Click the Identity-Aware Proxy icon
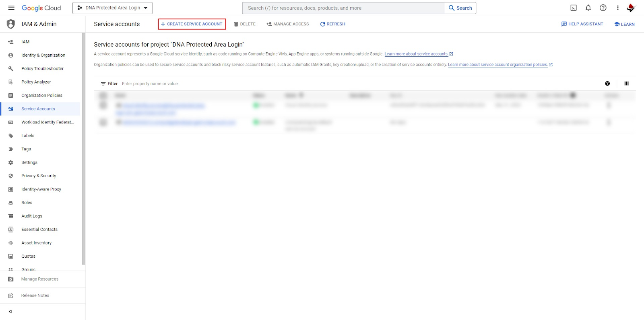Screen dimensions: 644x320 coord(11,189)
